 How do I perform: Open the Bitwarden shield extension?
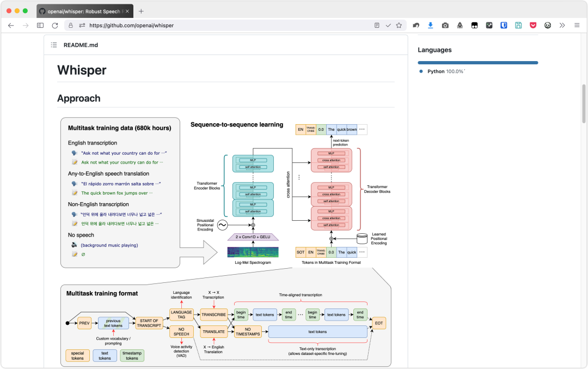(x=504, y=25)
